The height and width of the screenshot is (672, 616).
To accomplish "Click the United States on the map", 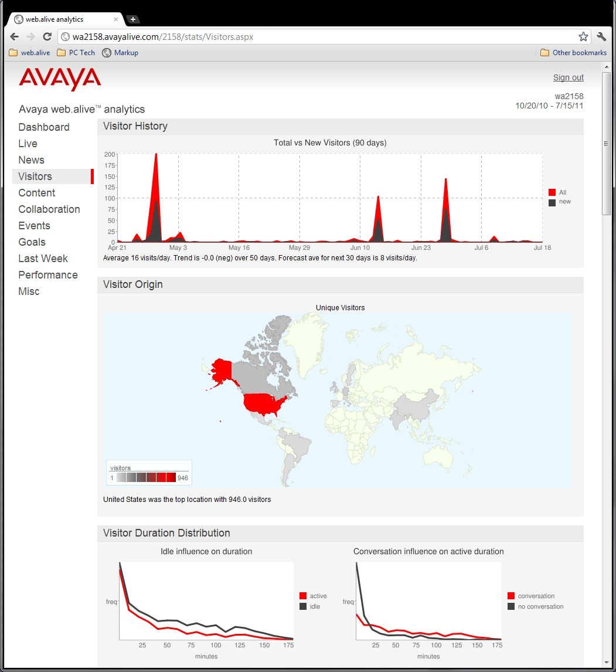I will (262, 405).
